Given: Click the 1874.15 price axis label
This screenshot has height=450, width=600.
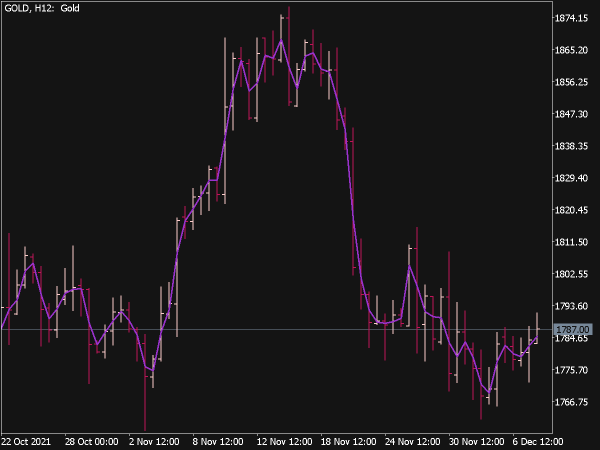Looking at the screenshot, I should pyautogui.click(x=571, y=18).
